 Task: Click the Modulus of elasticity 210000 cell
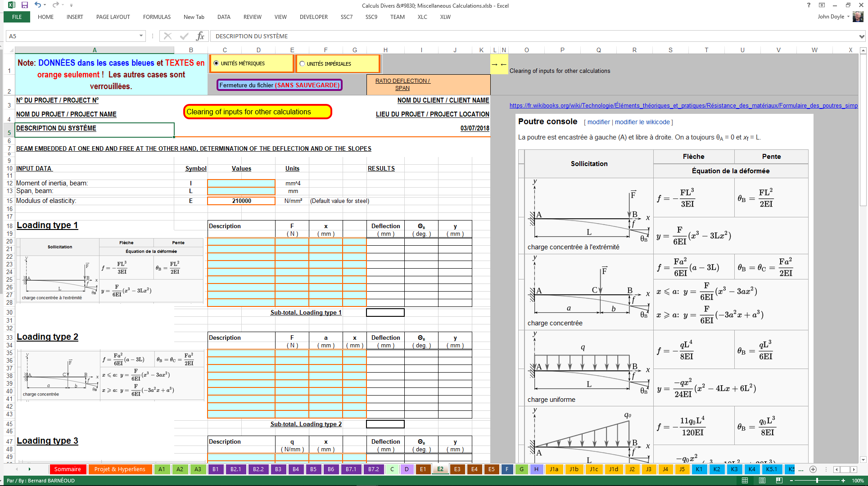point(241,201)
